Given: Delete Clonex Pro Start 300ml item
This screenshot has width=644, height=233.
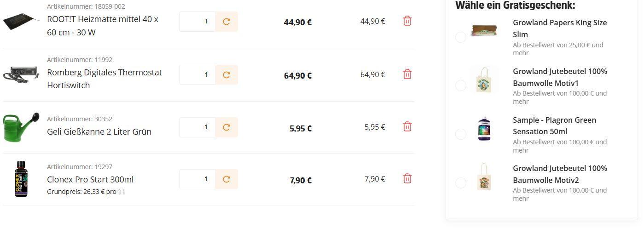Looking at the screenshot, I should 407,179.
